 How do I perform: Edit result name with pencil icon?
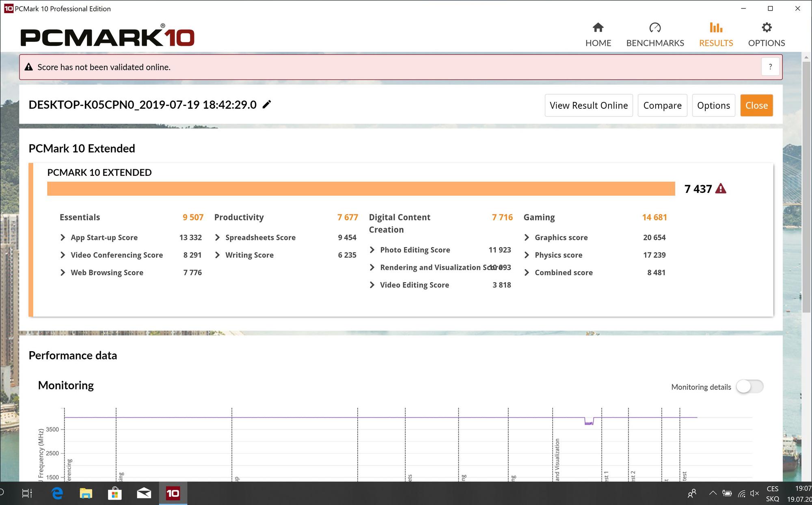pyautogui.click(x=267, y=105)
